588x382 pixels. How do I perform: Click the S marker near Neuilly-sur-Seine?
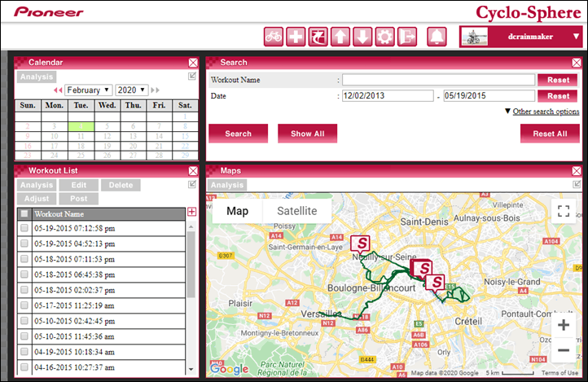coord(361,244)
